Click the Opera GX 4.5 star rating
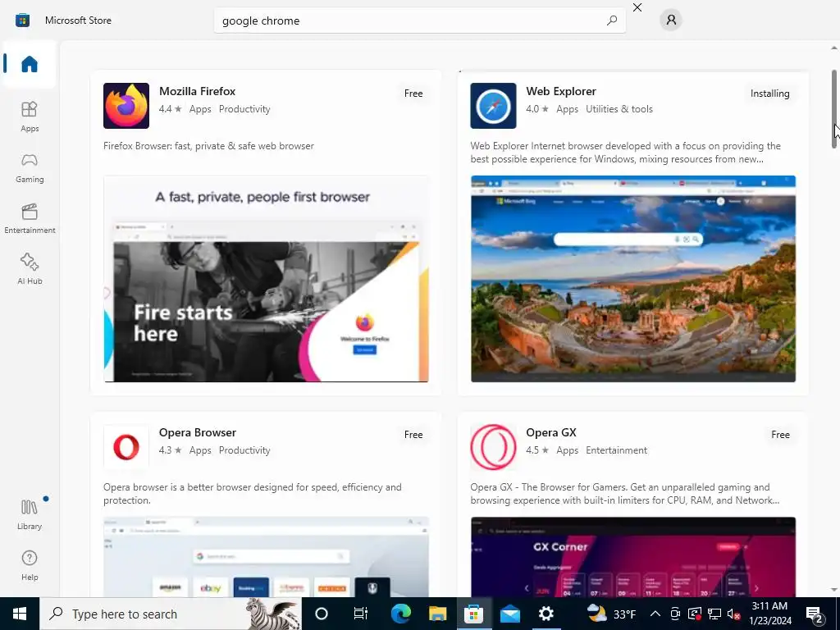 537,450
